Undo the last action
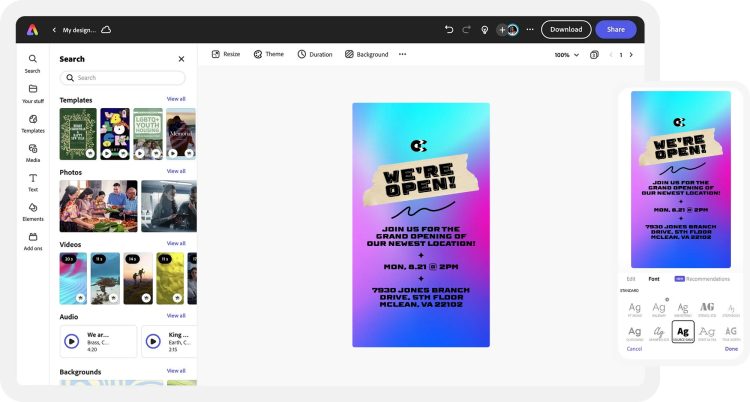The height and width of the screenshot is (402, 750). pos(449,30)
